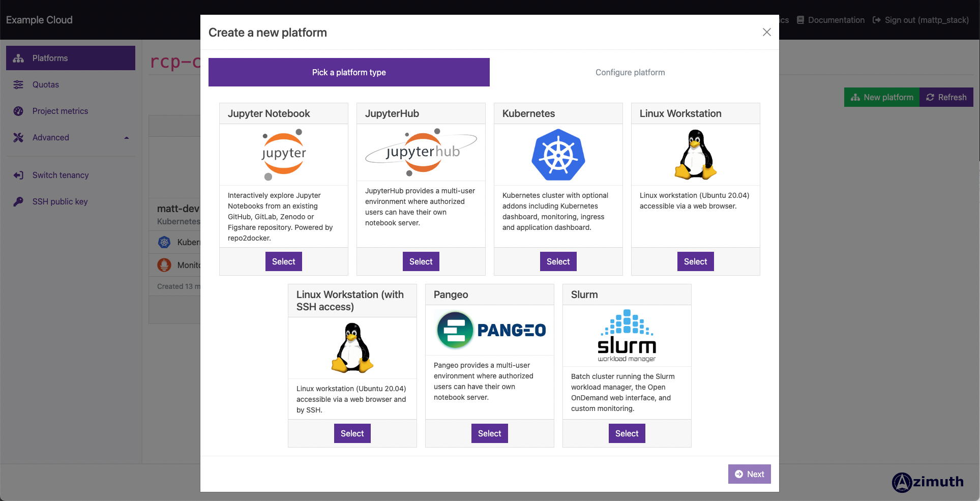This screenshot has width=980, height=501.
Task: Click the Jupyter Notebook card heading
Action: tap(269, 113)
